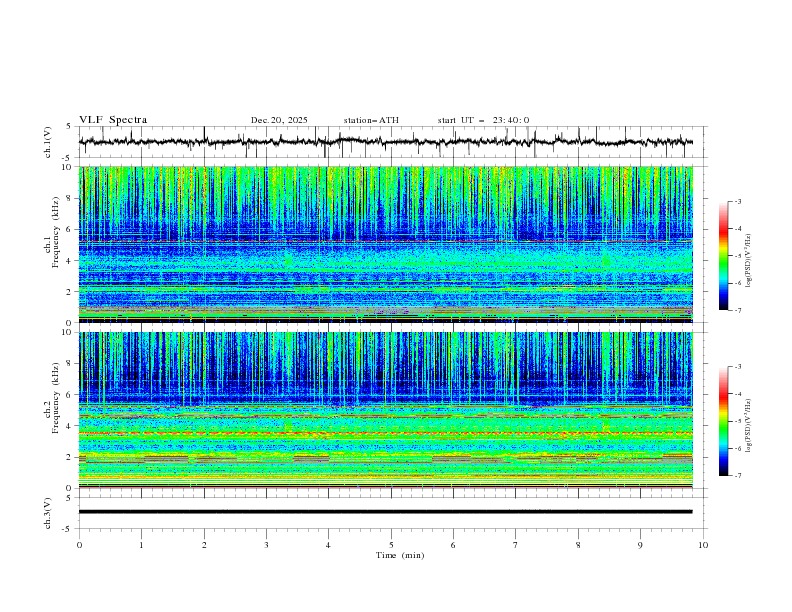Select the date label "Dec. 20, 2025"

[279, 120]
